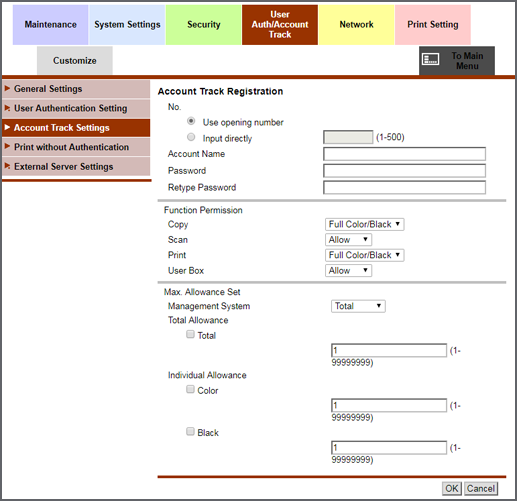Open the User Auth/Account Track tab
Image resolution: width=517 pixels, height=501 pixels.
click(280, 25)
